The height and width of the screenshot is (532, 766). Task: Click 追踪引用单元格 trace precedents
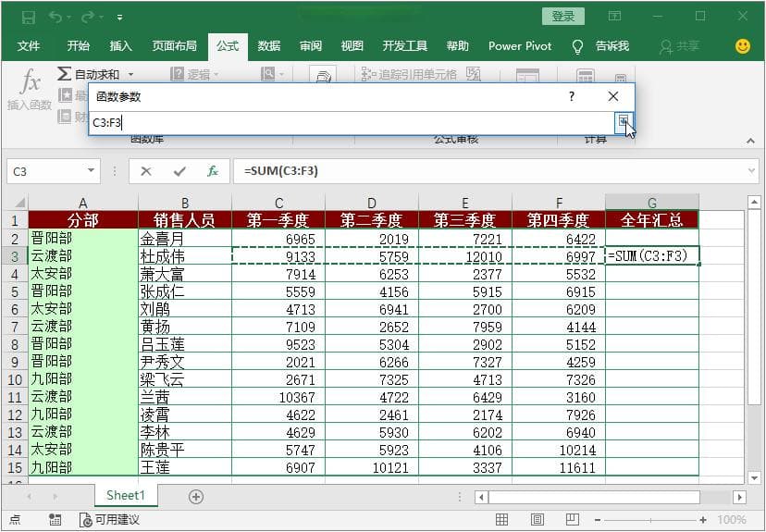tap(409, 74)
